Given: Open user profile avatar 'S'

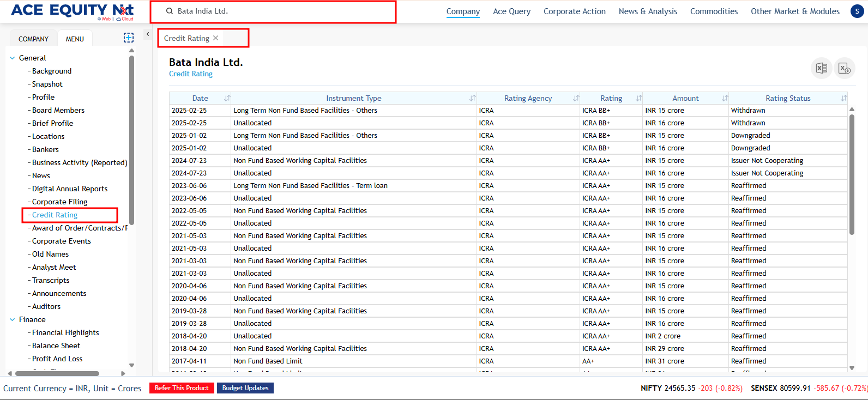Looking at the screenshot, I should pyautogui.click(x=857, y=11).
